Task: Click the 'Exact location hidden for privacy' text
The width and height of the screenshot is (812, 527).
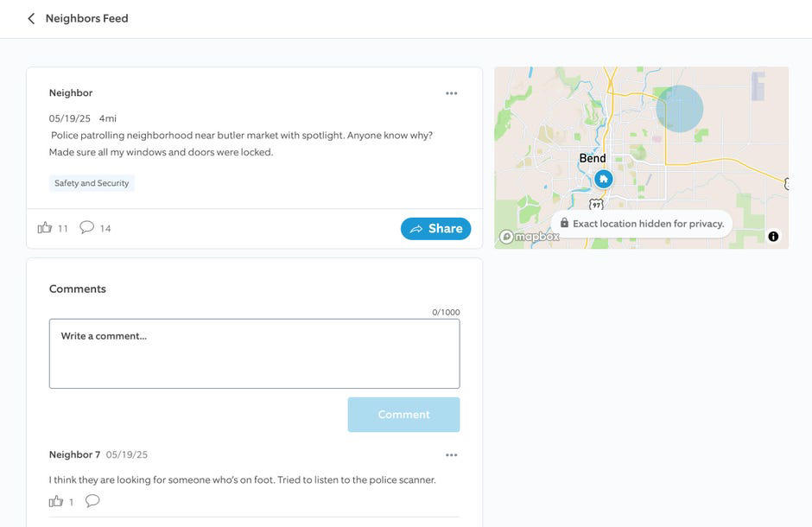Action: [x=649, y=224]
